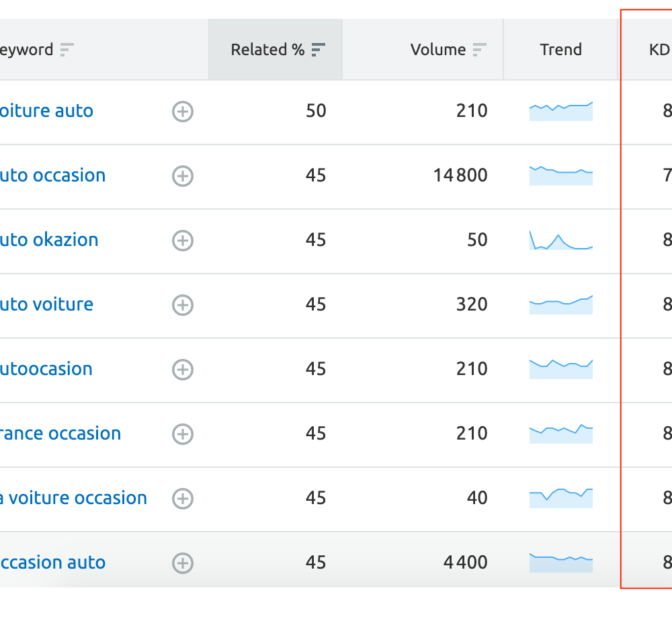Click plus icon beside 'auto okazion'
The width and height of the screenshot is (672, 617).
(x=183, y=241)
